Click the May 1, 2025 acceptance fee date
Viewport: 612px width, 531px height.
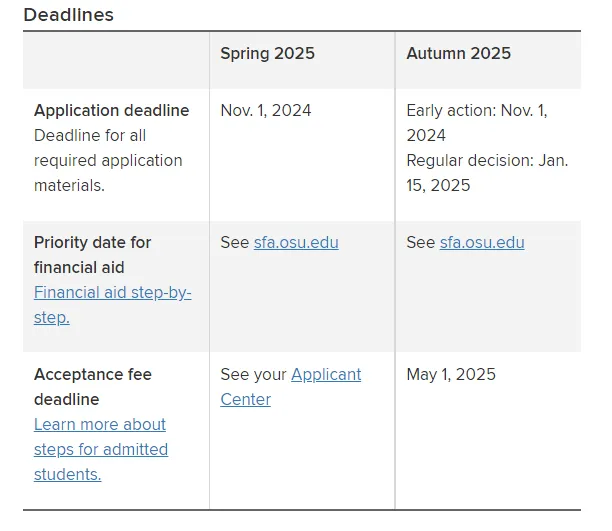(451, 374)
